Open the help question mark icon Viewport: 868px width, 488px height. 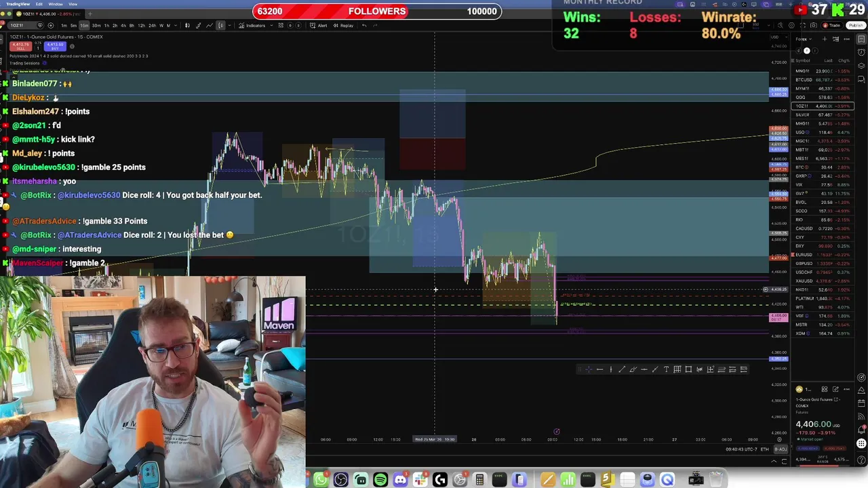[861, 460]
